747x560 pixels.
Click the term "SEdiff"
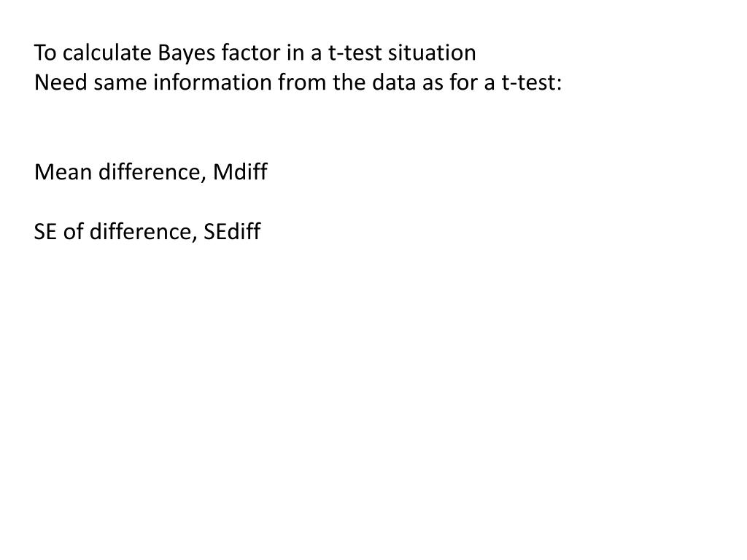[232, 232]
